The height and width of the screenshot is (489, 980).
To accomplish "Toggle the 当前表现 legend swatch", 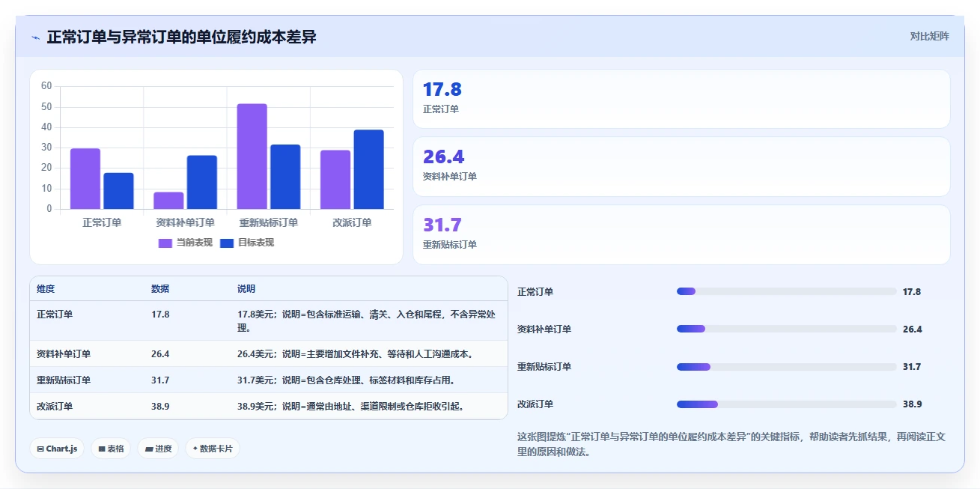I will 165,243.
